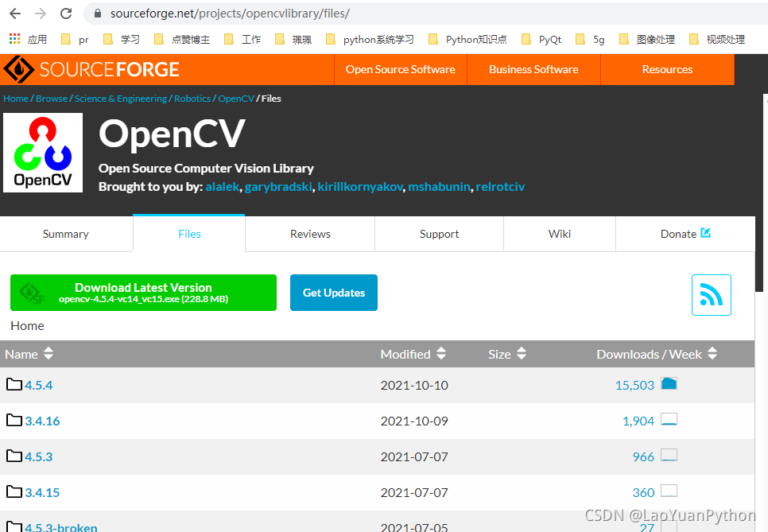Open the 'Python知识点' bookmark folder
The width and height of the screenshot is (768, 532).
pos(467,39)
